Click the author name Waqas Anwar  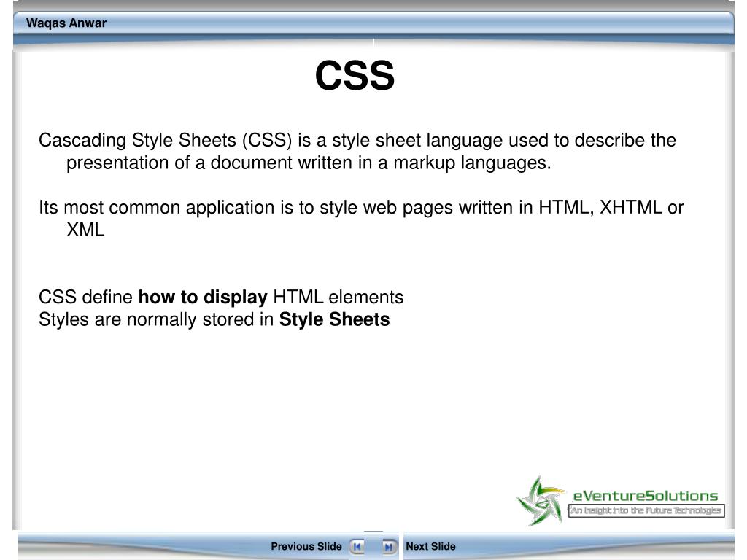click(x=66, y=23)
